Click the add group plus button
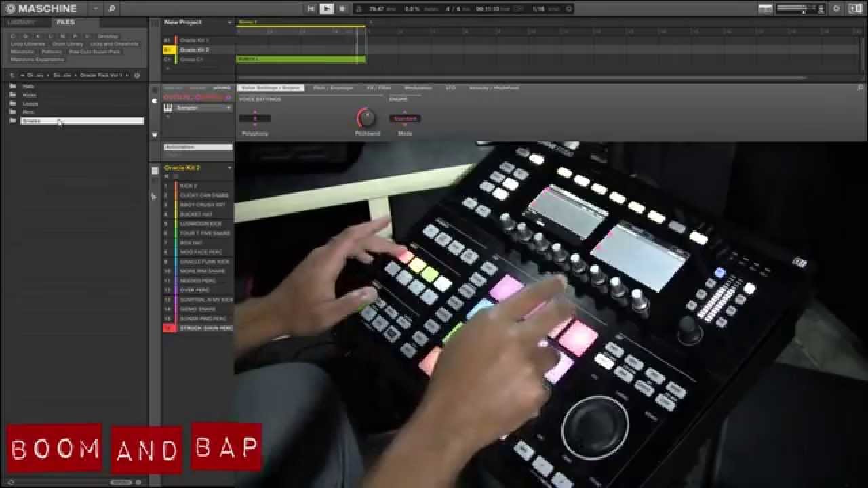This screenshot has height=488, width=868. 167,68
